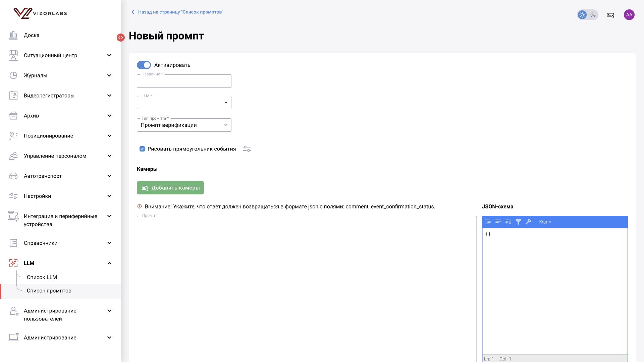Click Администрирование пользователей icon

click(x=13, y=311)
